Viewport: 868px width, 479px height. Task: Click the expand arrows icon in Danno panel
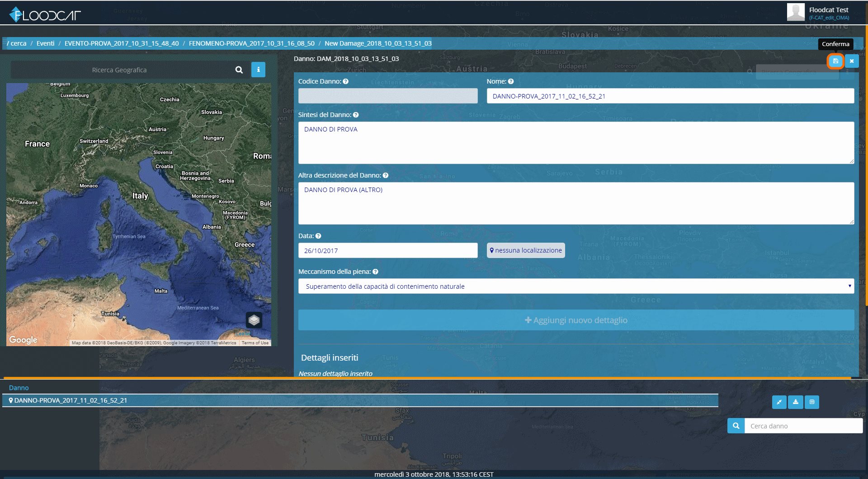point(779,402)
